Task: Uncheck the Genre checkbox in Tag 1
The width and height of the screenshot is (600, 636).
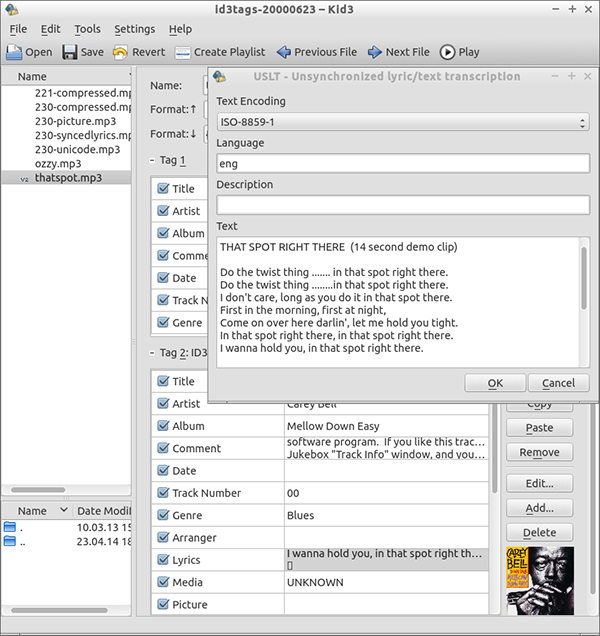Action: [163, 322]
